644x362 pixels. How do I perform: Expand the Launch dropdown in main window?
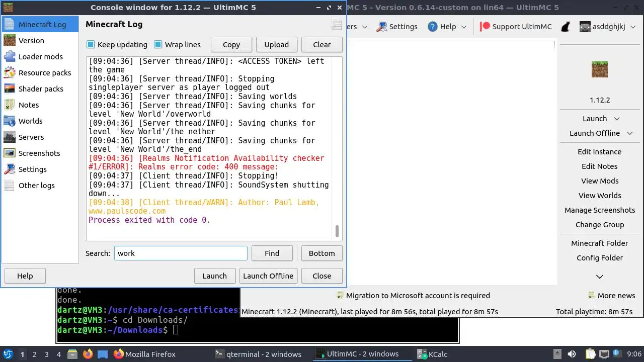(617, 119)
